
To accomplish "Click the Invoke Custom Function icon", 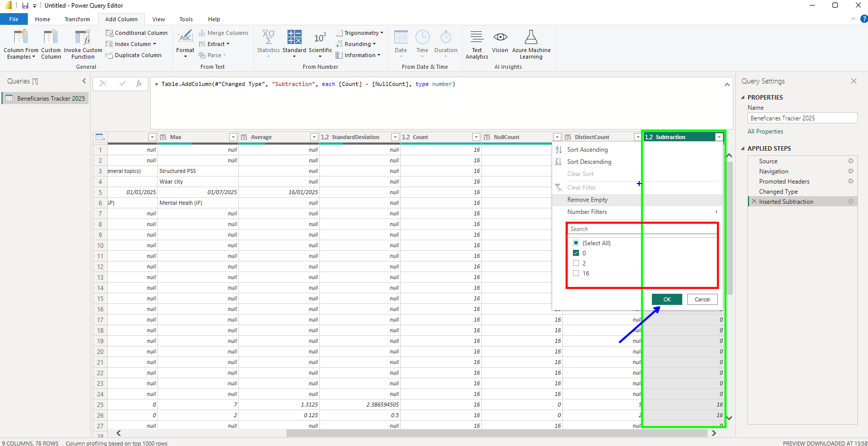I will (x=82, y=38).
